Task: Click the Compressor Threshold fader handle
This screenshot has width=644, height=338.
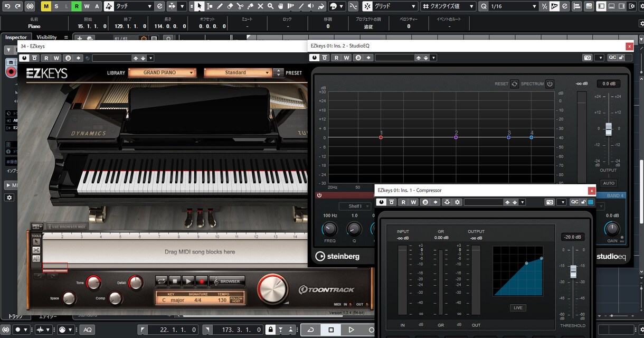Action: (x=573, y=271)
